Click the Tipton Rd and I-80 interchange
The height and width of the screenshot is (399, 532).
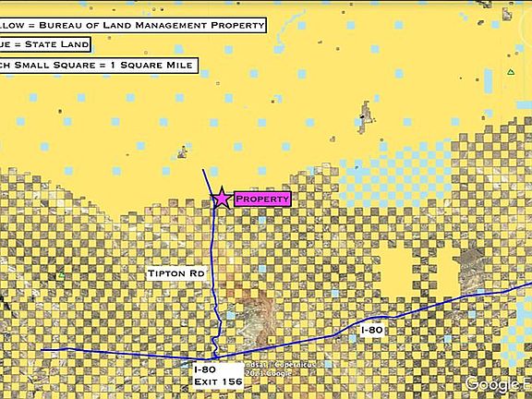click(216, 357)
